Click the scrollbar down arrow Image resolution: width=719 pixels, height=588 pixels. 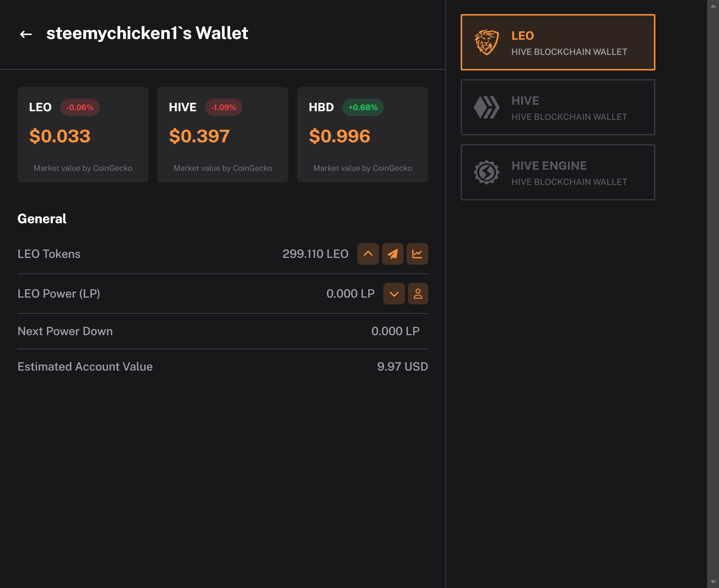[x=713, y=581]
